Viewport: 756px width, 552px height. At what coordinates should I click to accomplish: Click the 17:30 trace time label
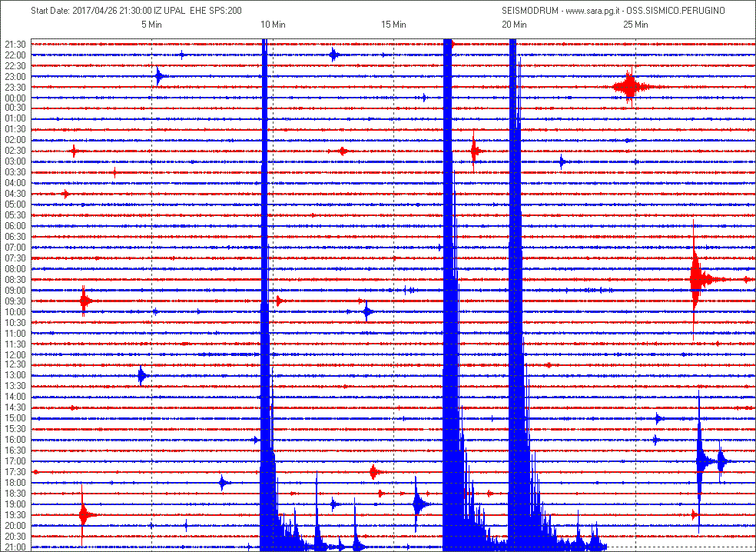coord(15,471)
